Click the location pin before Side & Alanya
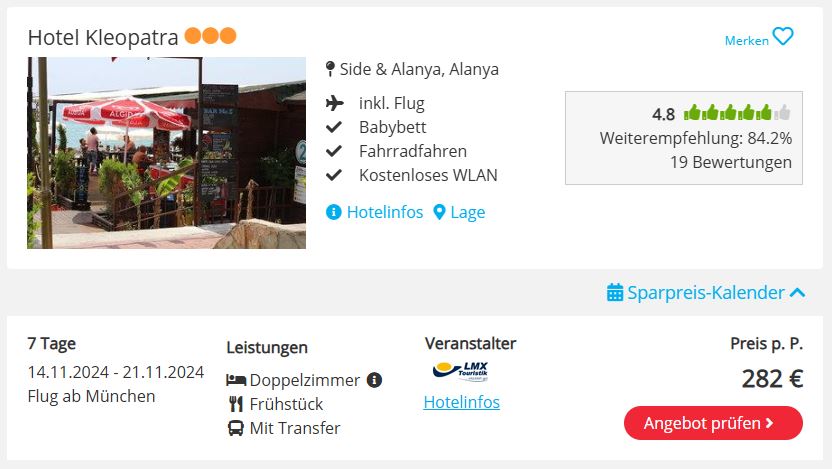832x469 pixels. pos(330,69)
